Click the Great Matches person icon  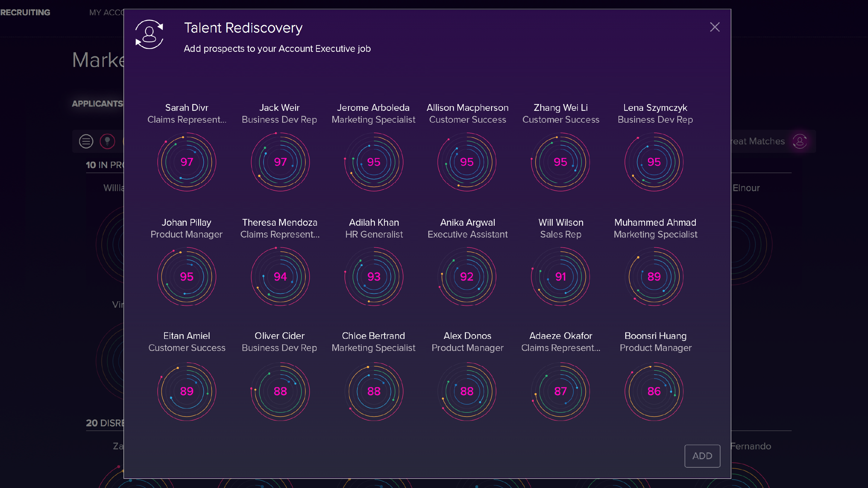pyautogui.click(x=800, y=141)
